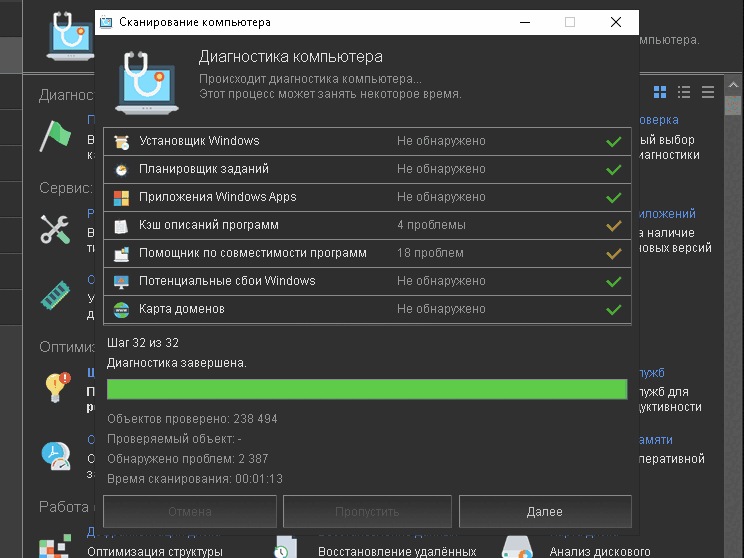Click the '18 проблем' result text

430,253
